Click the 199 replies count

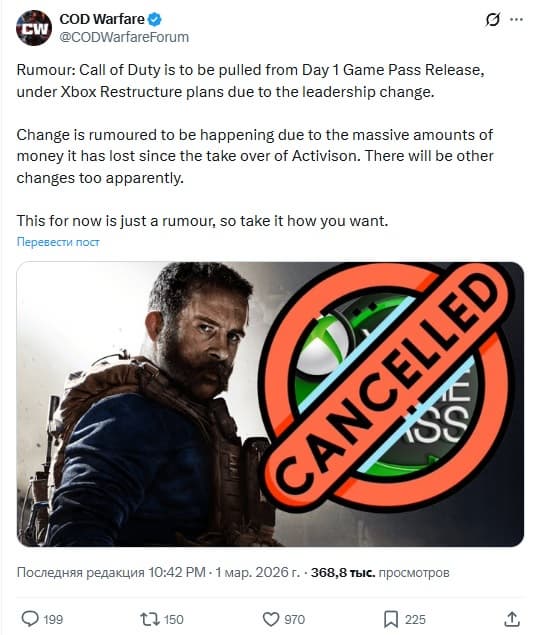pyautogui.click(x=53, y=620)
